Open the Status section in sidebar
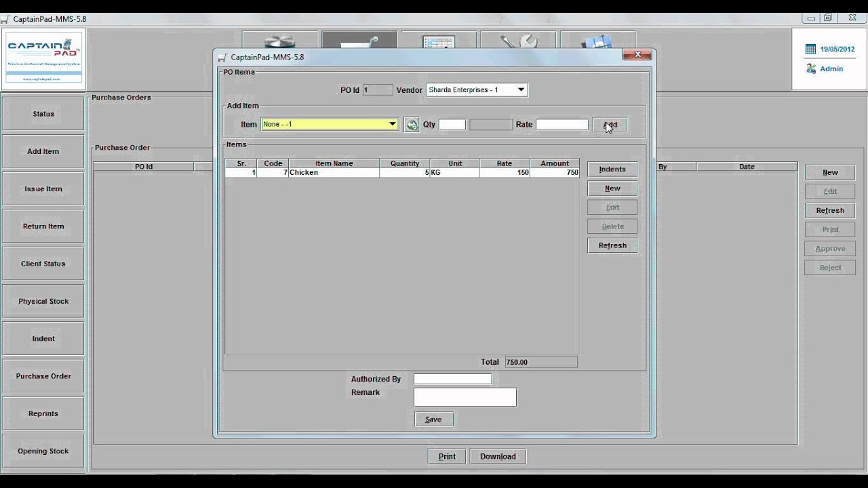Screen dimensions: 868x488 click(43, 114)
